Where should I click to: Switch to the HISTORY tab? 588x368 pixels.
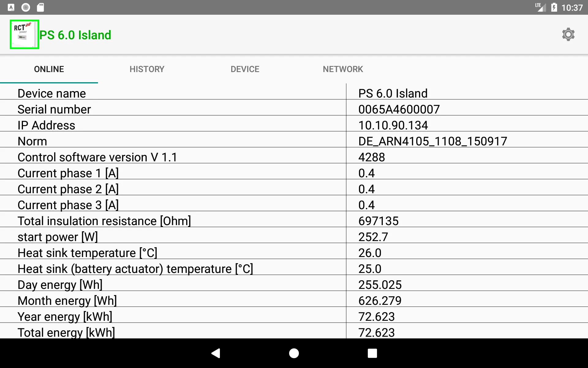pyautogui.click(x=147, y=69)
